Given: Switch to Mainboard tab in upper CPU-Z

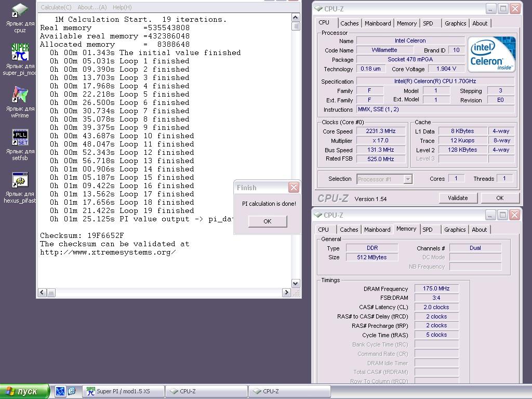Looking at the screenshot, I should (378, 23).
